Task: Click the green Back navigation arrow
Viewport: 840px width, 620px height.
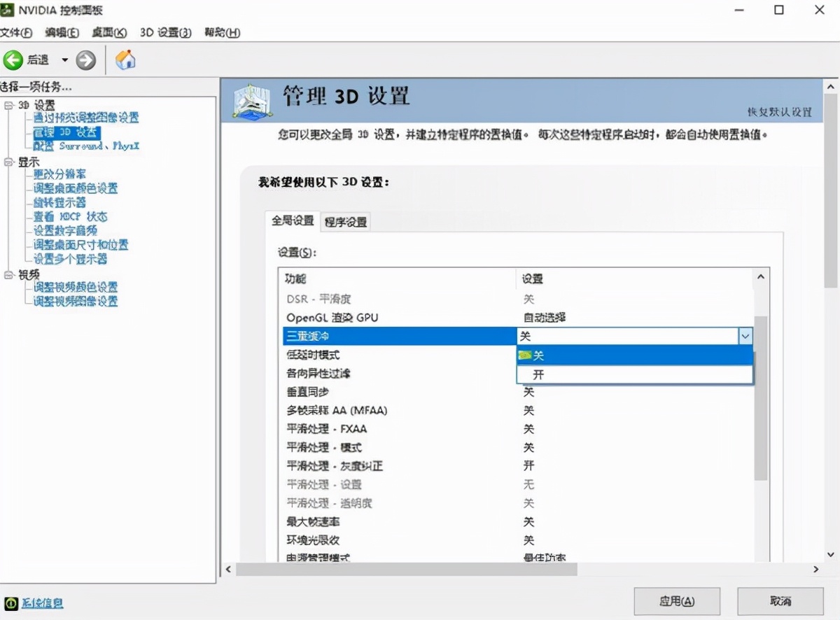Action: pyautogui.click(x=14, y=59)
